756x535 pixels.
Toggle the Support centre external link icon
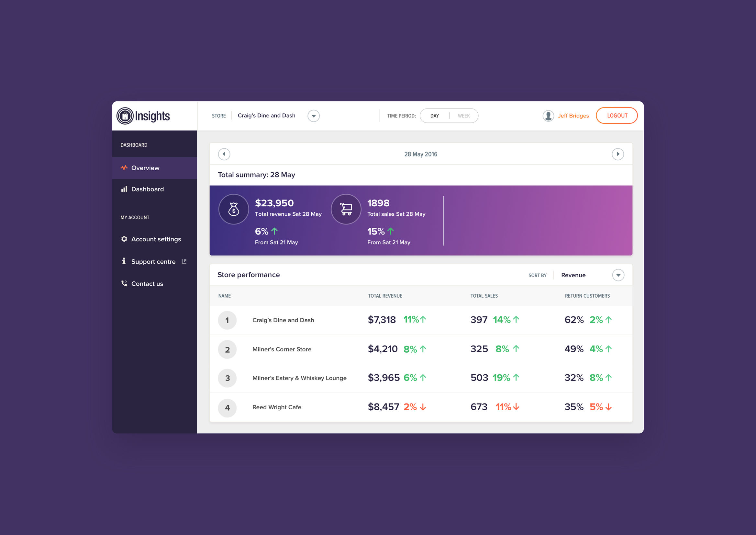184,261
